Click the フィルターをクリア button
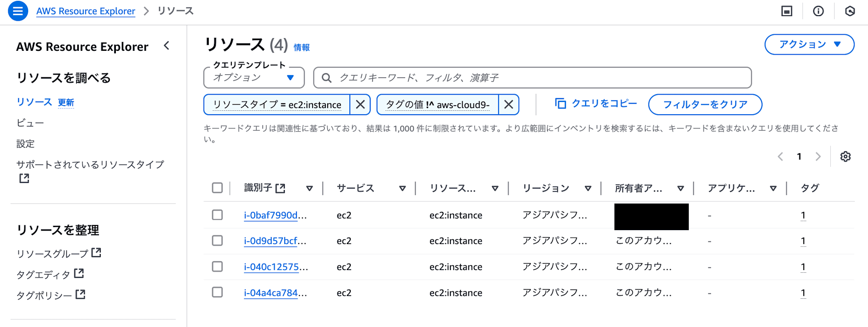 pos(705,105)
